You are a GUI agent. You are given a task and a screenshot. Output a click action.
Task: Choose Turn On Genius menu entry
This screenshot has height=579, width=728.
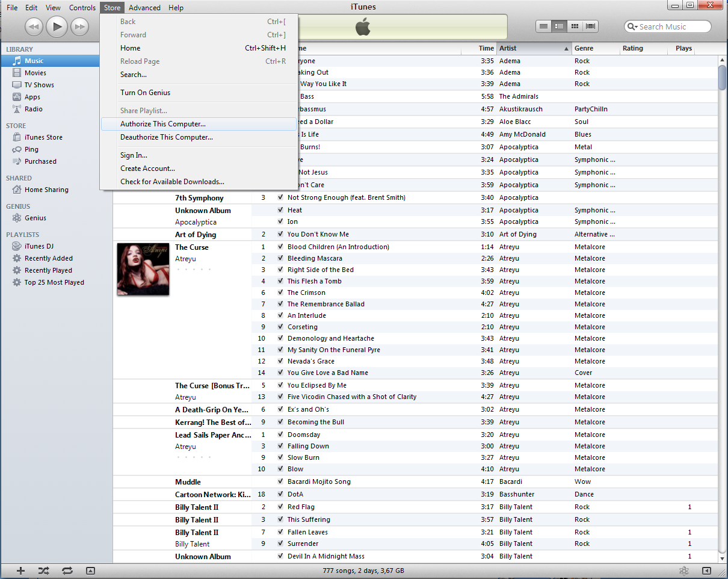199,93
